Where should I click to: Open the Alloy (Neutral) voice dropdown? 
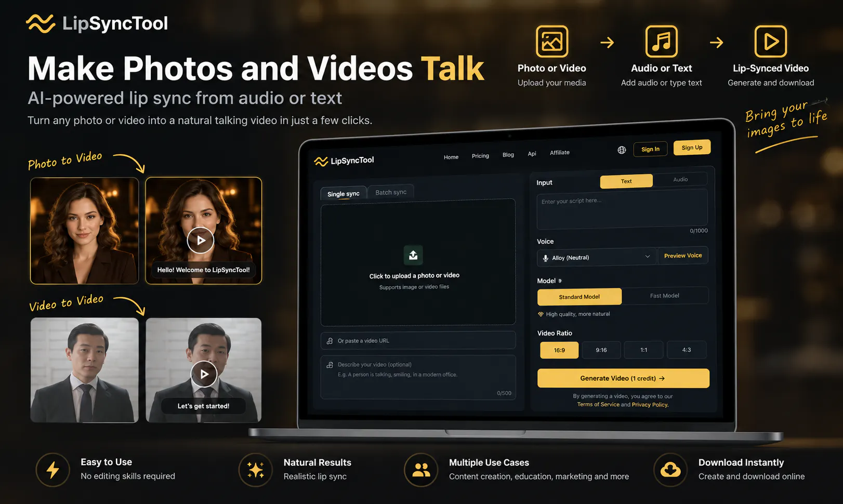click(597, 257)
